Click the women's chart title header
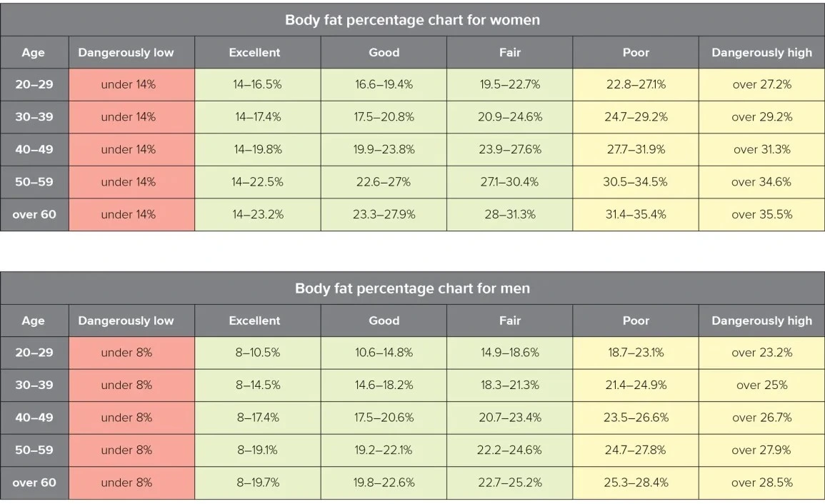The image size is (825, 504). click(x=412, y=20)
